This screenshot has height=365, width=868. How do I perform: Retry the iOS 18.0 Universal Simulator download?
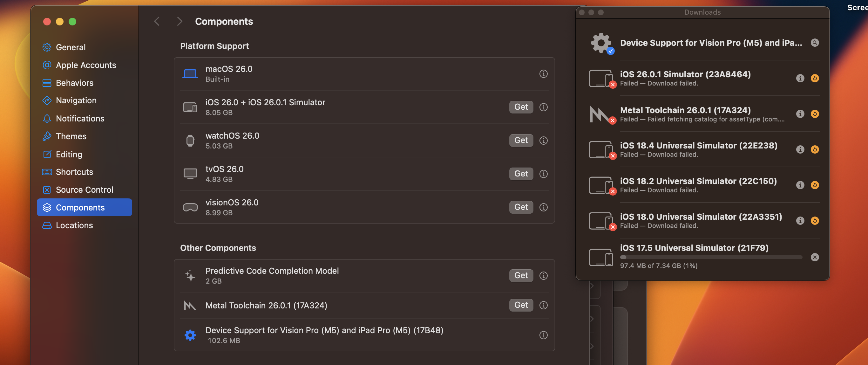point(814,221)
